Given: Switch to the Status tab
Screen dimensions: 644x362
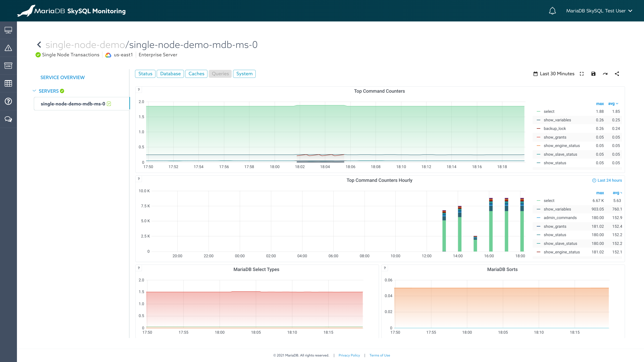Looking at the screenshot, I should tap(145, 74).
